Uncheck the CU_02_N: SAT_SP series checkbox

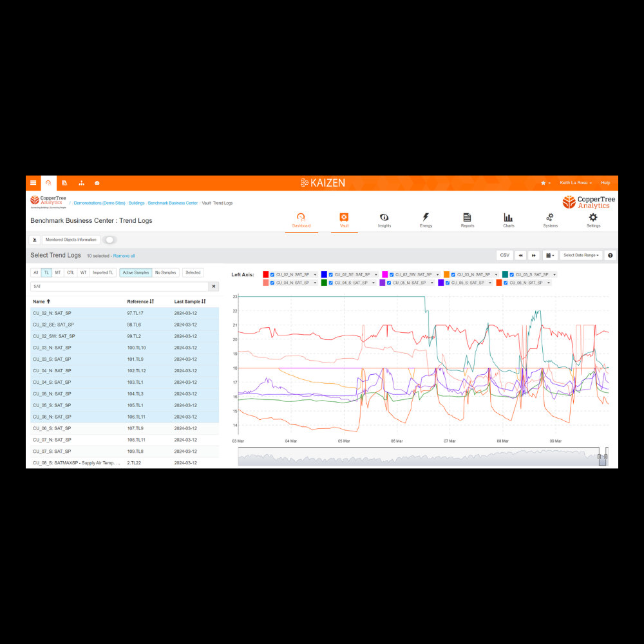[274, 274]
